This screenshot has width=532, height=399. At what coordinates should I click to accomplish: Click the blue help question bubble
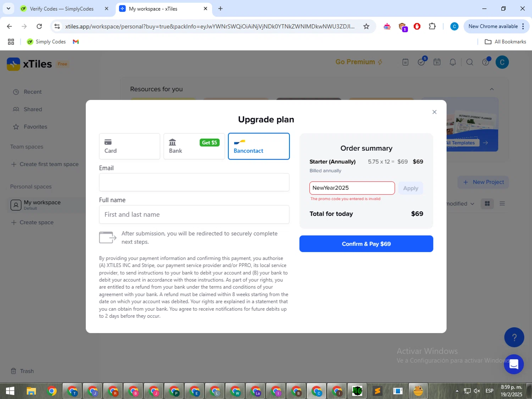[514, 337]
